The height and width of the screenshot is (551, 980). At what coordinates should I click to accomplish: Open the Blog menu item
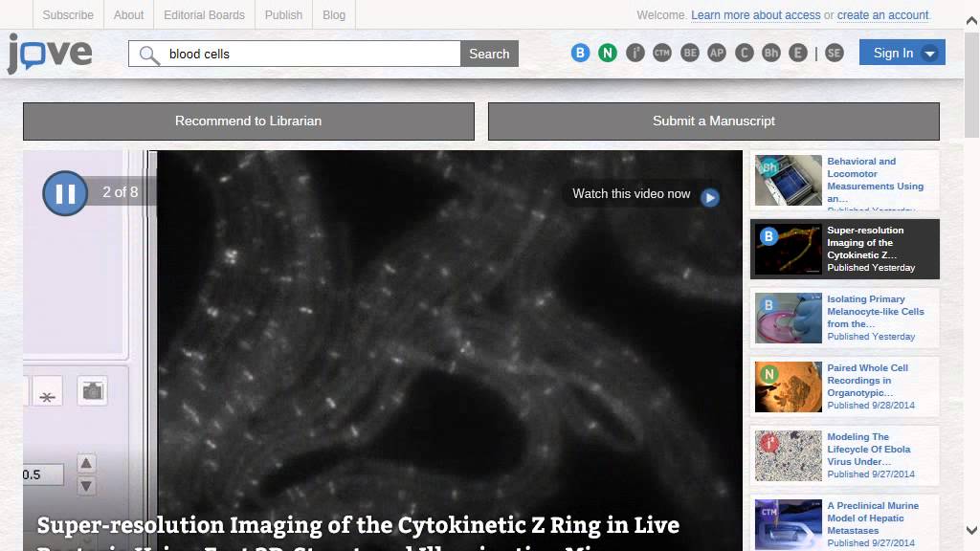334,15
